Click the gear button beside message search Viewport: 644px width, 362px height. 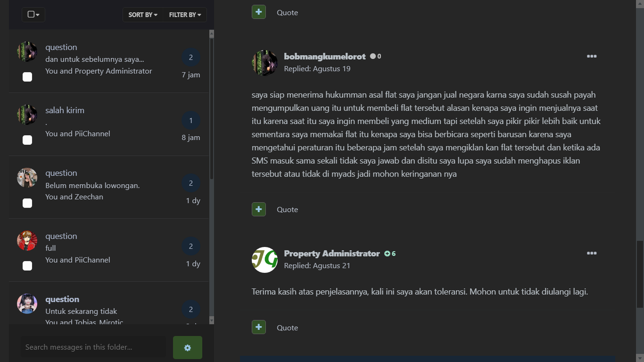click(x=188, y=347)
